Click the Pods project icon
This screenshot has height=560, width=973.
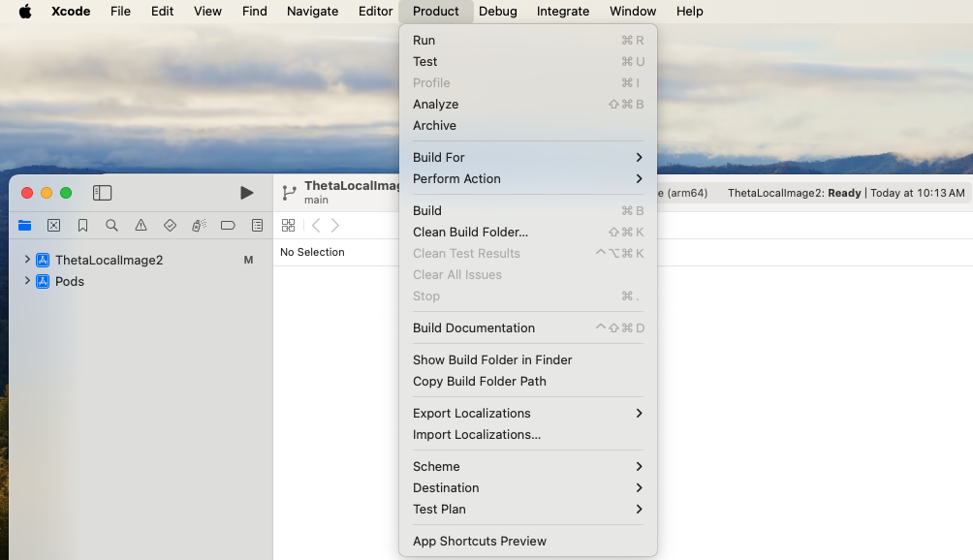(x=43, y=282)
